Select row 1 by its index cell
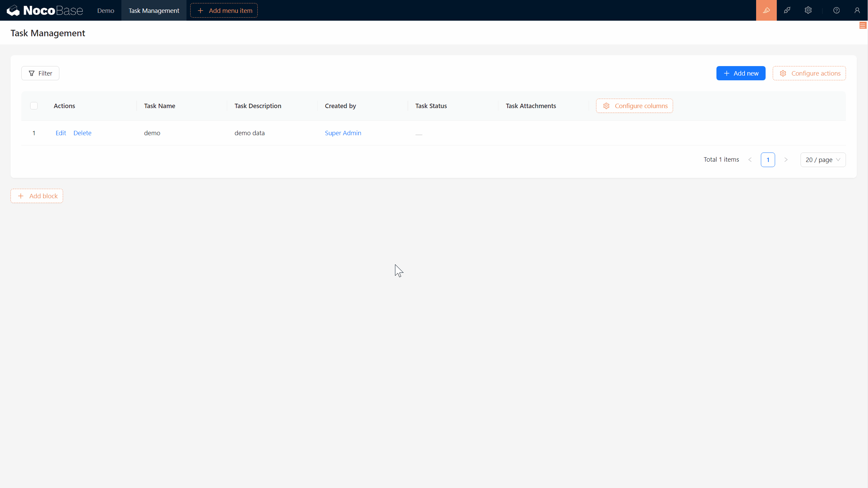 (x=34, y=133)
